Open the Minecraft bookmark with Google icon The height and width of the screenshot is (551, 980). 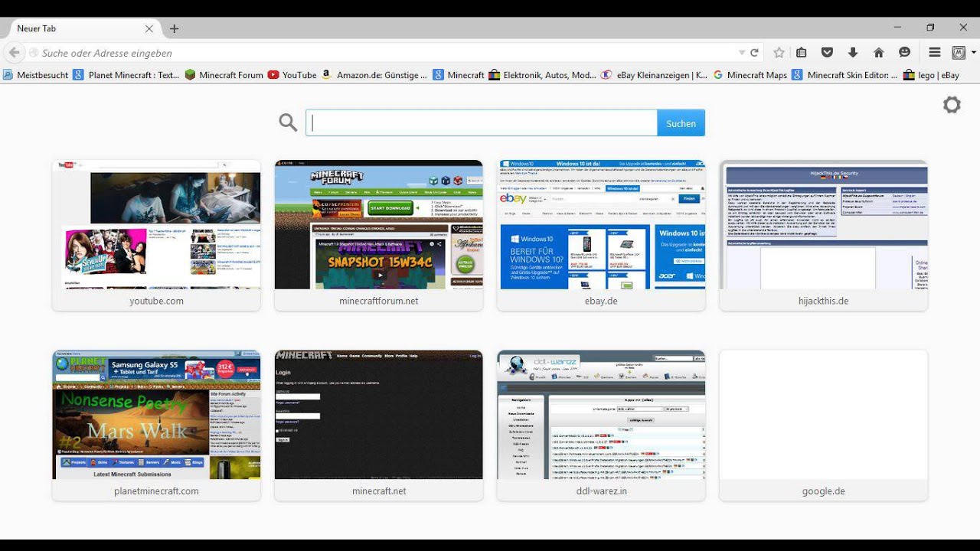459,75
